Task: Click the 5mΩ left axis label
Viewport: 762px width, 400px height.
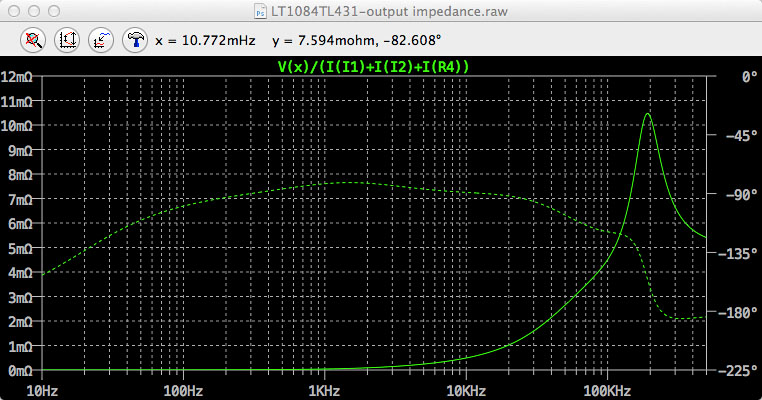Action: (20, 249)
